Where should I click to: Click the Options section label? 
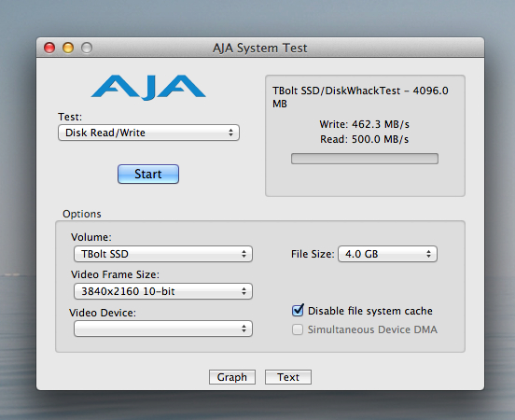(82, 214)
